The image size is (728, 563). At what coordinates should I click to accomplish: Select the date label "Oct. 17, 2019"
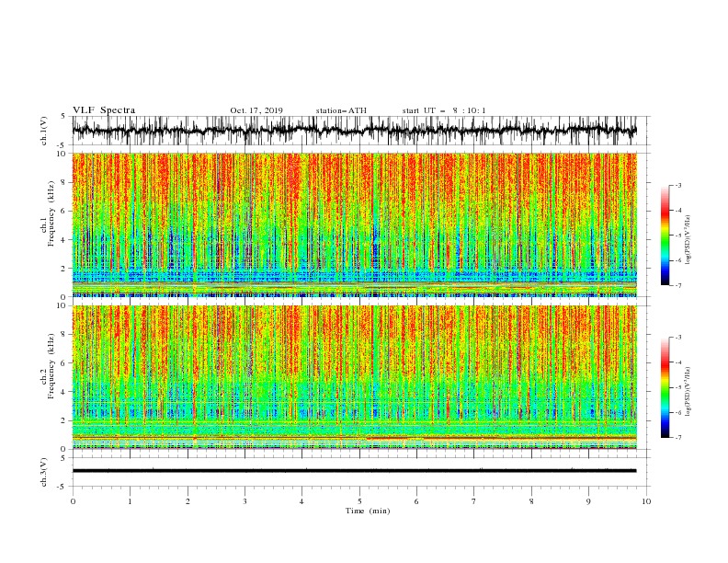point(256,110)
